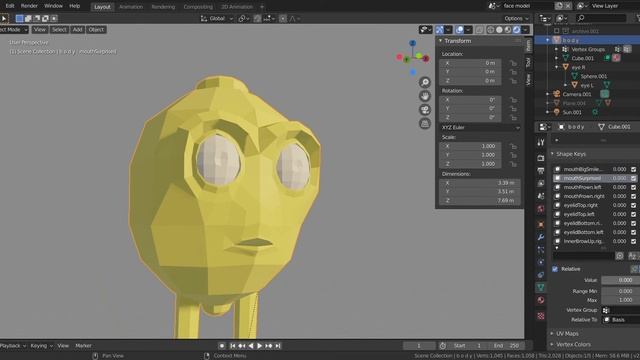
Task: Select solid viewport shading
Action: pos(499,29)
